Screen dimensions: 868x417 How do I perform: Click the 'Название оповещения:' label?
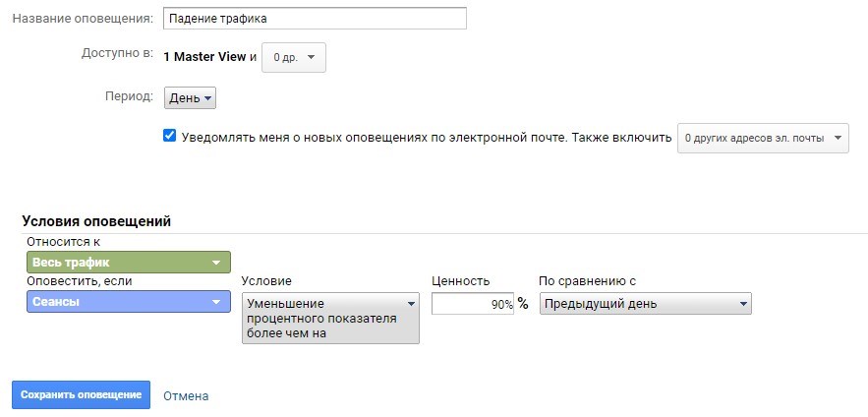[x=83, y=19]
